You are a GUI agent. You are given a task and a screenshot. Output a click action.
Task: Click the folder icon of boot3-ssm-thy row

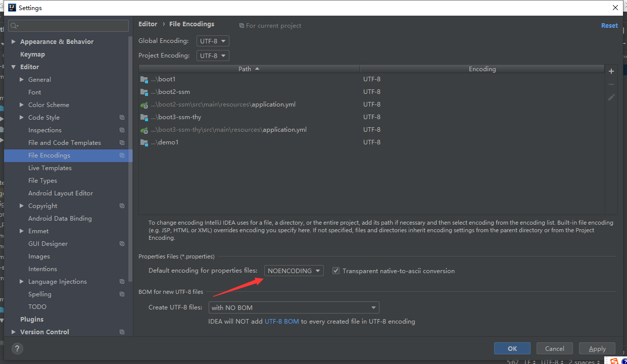click(144, 117)
